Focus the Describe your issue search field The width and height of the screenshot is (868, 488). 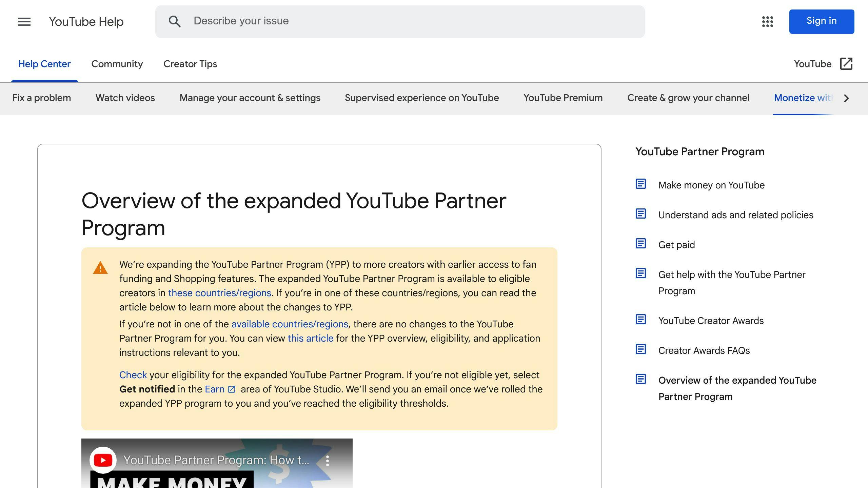[400, 21]
